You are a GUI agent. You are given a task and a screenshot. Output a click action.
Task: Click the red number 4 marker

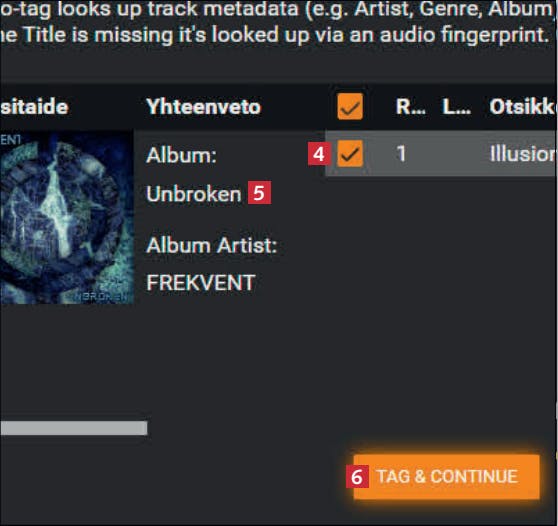pyautogui.click(x=319, y=154)
